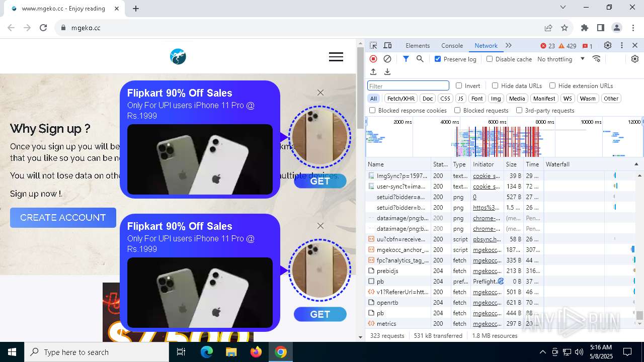
Task: Toggle Waterfall column sort arrow
Action: [x=636, y=164]
